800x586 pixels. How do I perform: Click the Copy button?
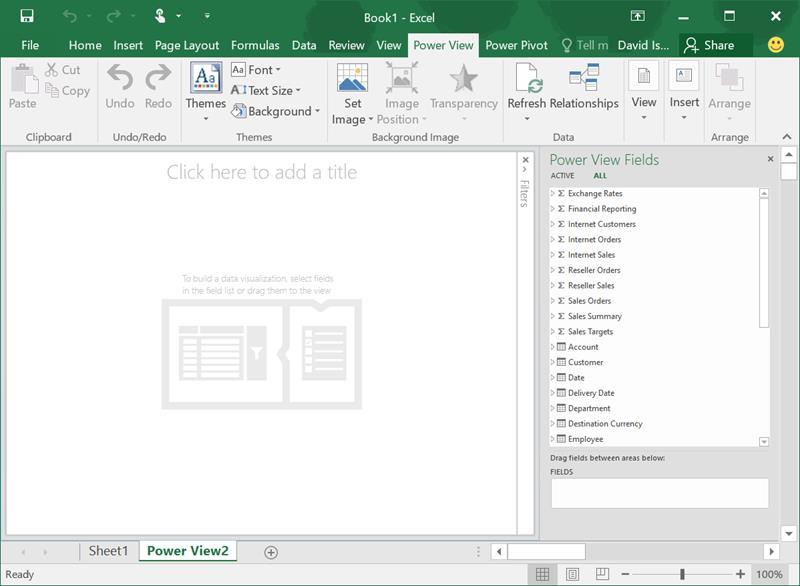click(x=68, y=91)
